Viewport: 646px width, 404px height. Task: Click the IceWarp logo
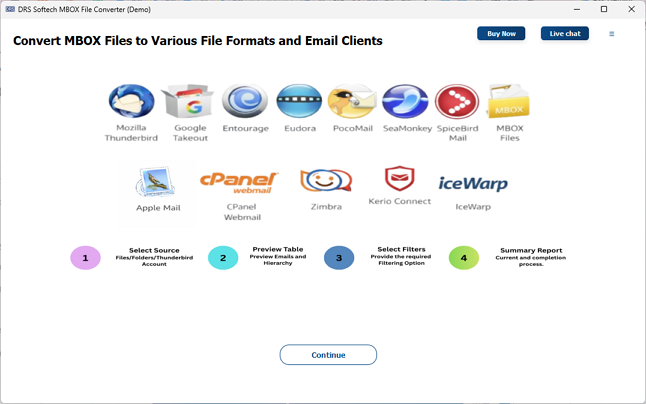pyautogui.click(x=473, y=184)
